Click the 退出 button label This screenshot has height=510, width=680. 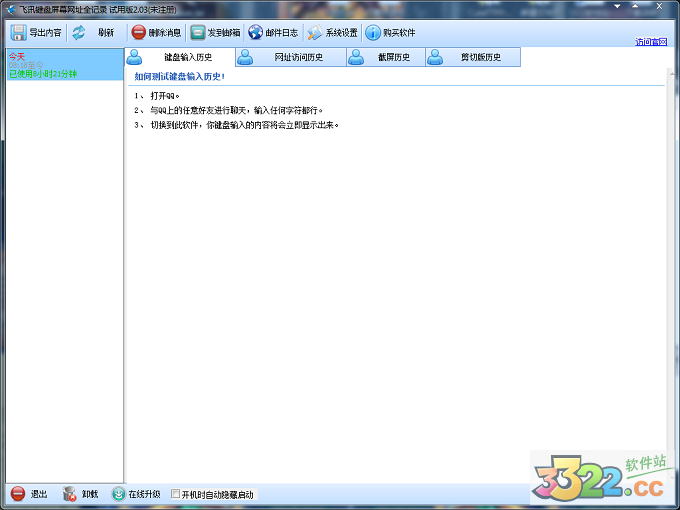[39, 494]
